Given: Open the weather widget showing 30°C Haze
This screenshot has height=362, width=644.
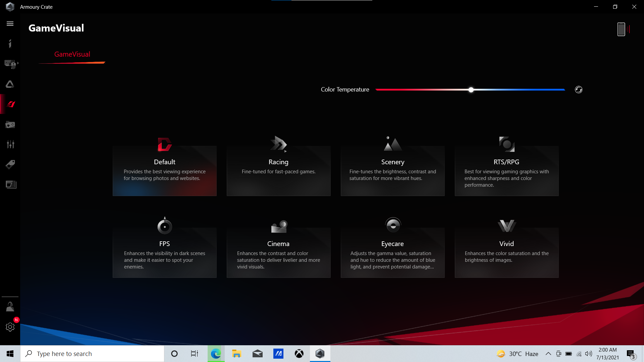Looking at the screenshot, I should [x=518, y=354].
